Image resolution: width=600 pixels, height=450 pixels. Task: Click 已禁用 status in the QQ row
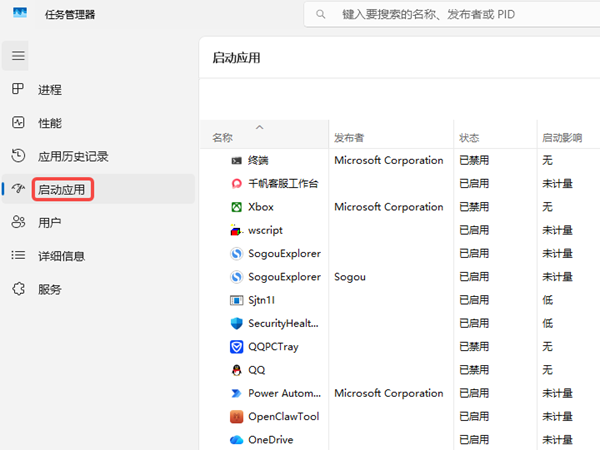(474, 370)
